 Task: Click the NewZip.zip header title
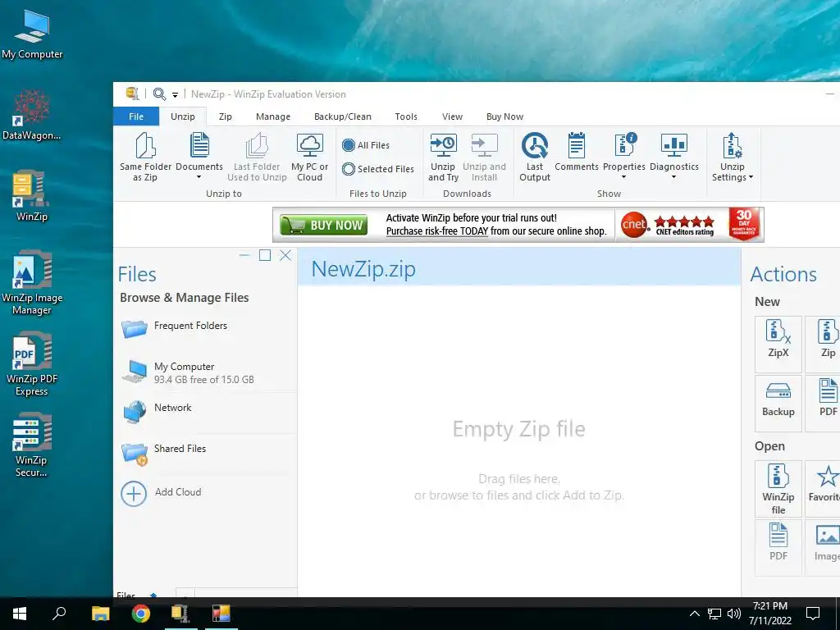click(363, 269)
